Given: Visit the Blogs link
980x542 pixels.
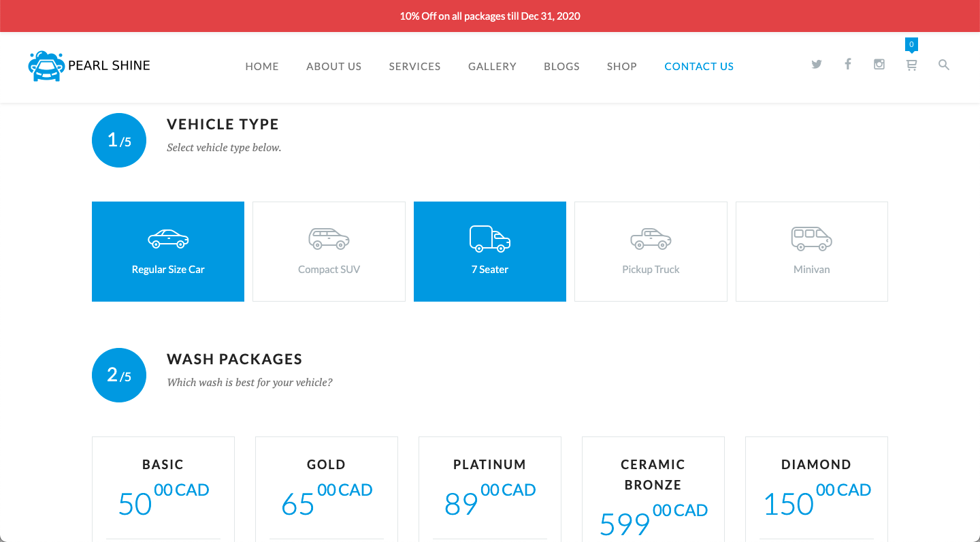Looking at the screenshot, I should 561,67.
